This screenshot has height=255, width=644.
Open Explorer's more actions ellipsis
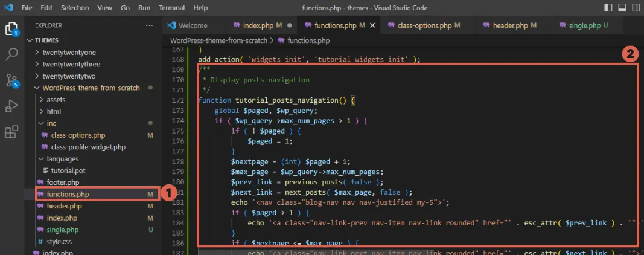click(149, 25)
